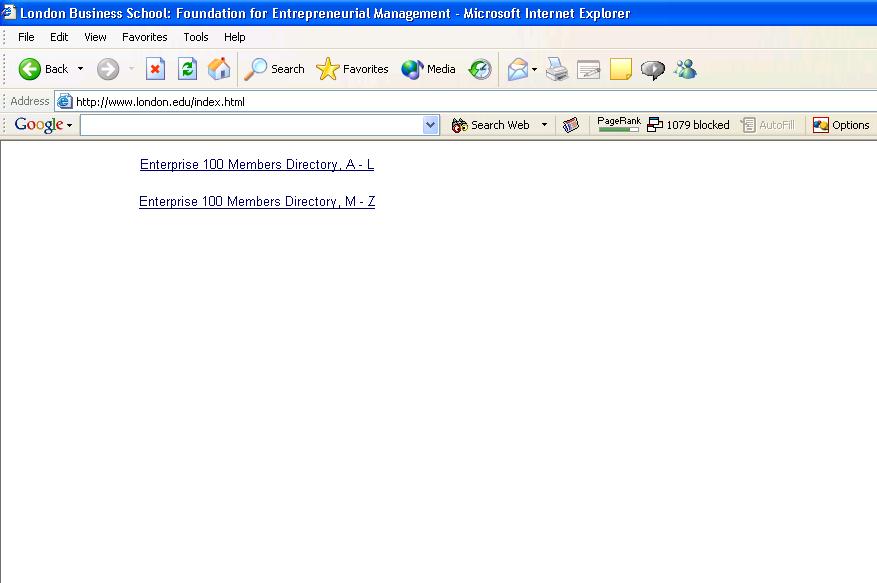Launch Messenger people icon
This screenshot has width=877, height=583.
(685, 69)
